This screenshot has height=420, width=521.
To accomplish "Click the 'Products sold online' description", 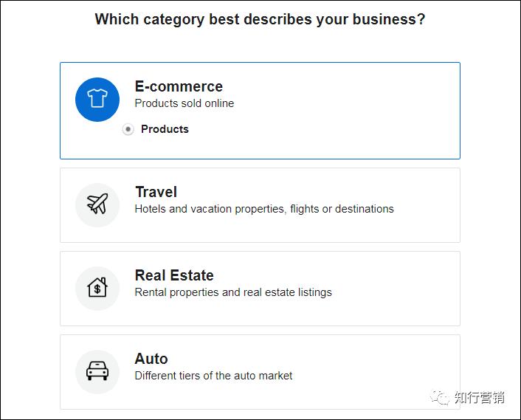I will click(184, 103).
